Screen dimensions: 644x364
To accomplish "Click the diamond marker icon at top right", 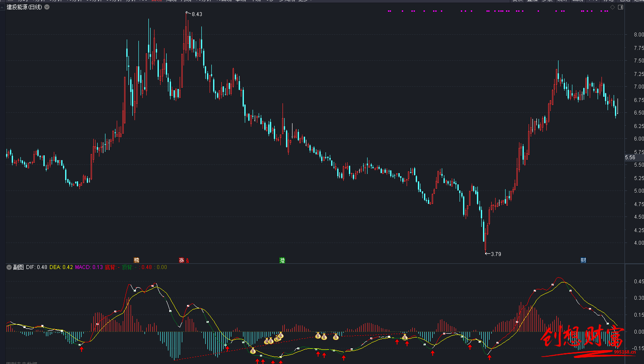I will [x=612, y=7].
